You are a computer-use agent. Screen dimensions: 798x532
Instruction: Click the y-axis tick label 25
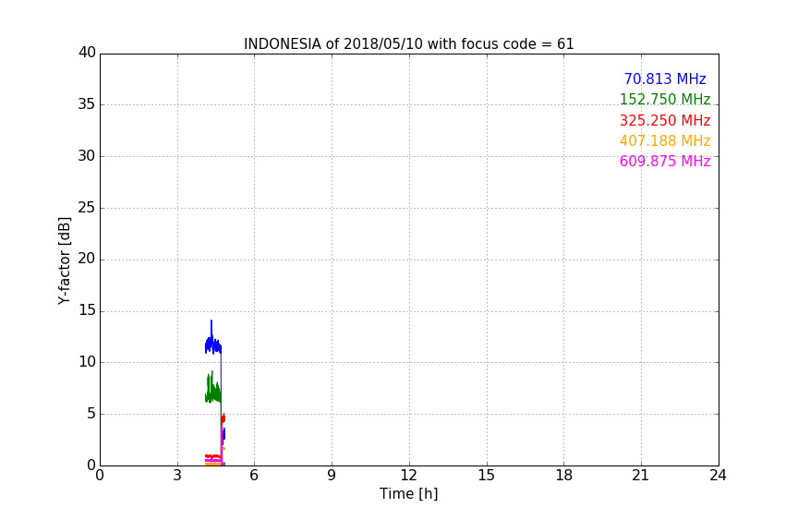coord(87,208)
